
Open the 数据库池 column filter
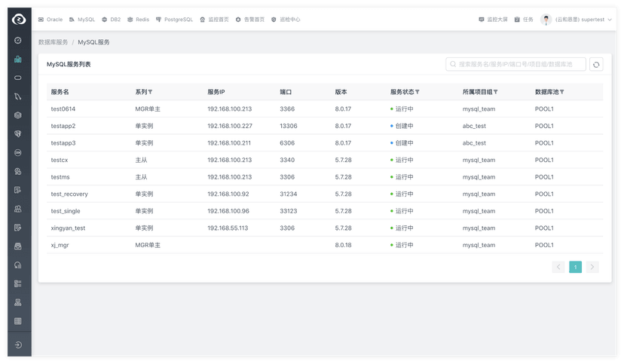562,92
